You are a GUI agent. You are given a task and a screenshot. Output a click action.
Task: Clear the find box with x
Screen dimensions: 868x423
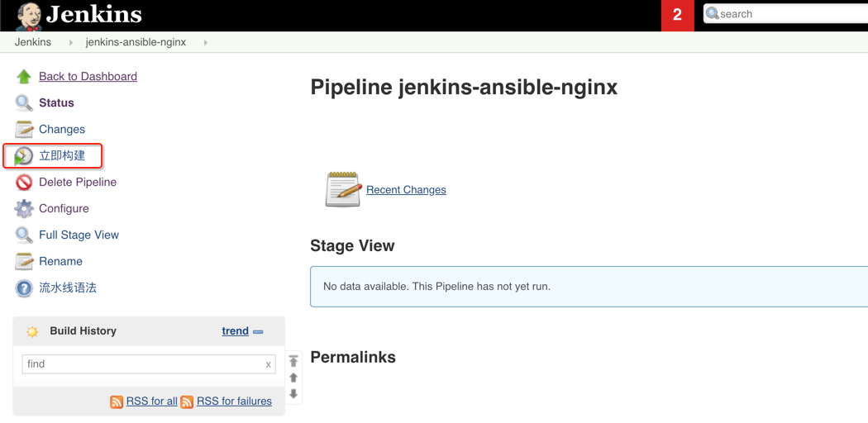[268, 364]
